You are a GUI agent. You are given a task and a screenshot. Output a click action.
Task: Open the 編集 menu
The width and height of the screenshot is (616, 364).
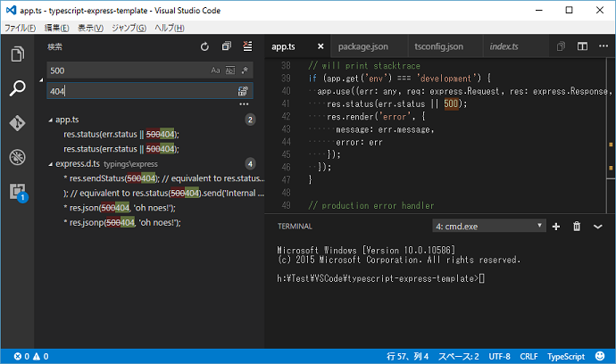[56, 28]
